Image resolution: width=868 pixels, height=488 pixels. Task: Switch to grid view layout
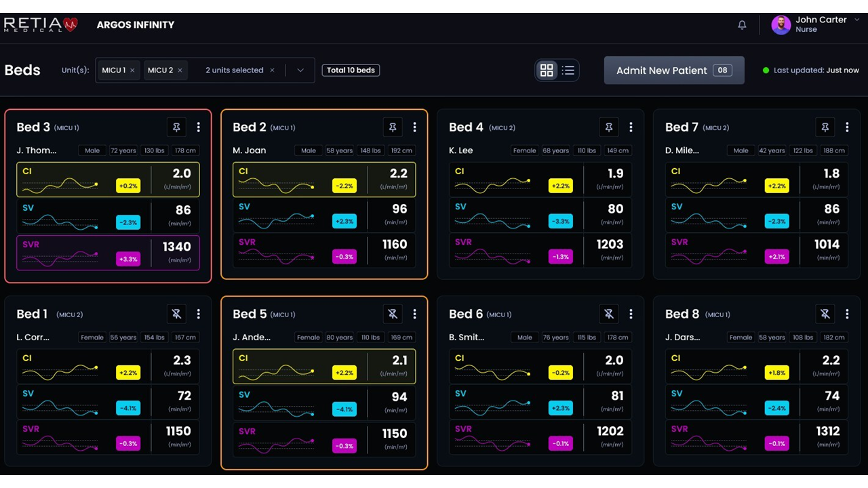(x=547, y=70)
